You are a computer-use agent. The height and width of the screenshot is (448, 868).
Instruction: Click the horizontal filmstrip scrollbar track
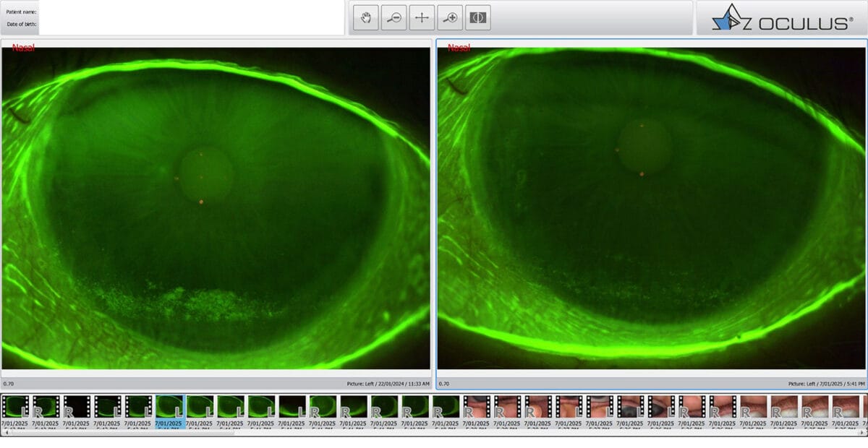(434, 434)
